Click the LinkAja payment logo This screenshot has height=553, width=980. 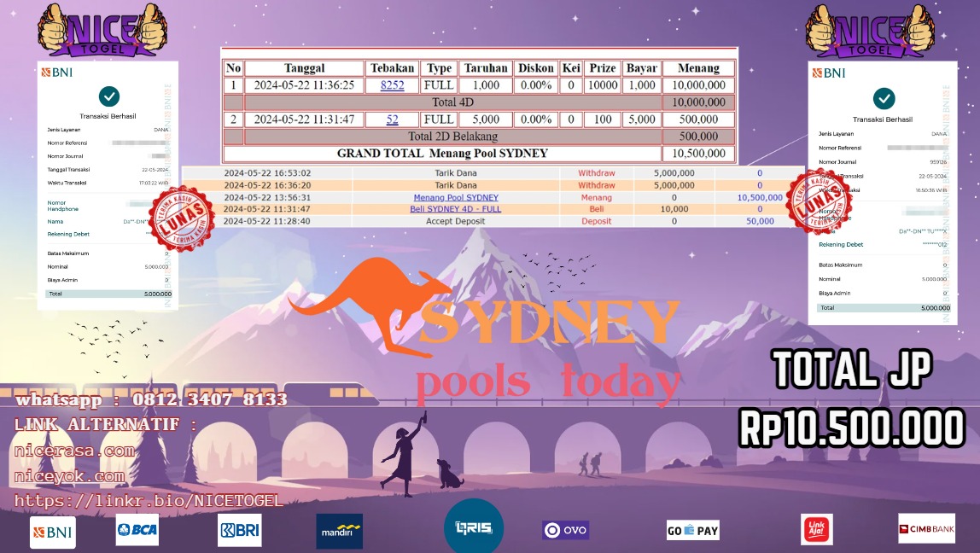pos(816,529)
